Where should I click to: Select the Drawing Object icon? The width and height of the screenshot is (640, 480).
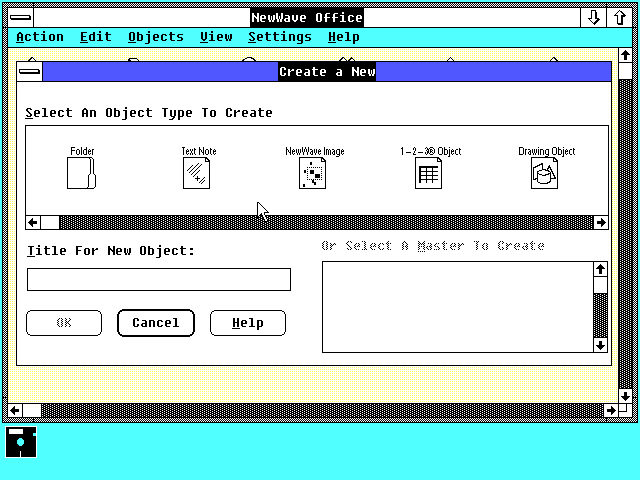544,173
